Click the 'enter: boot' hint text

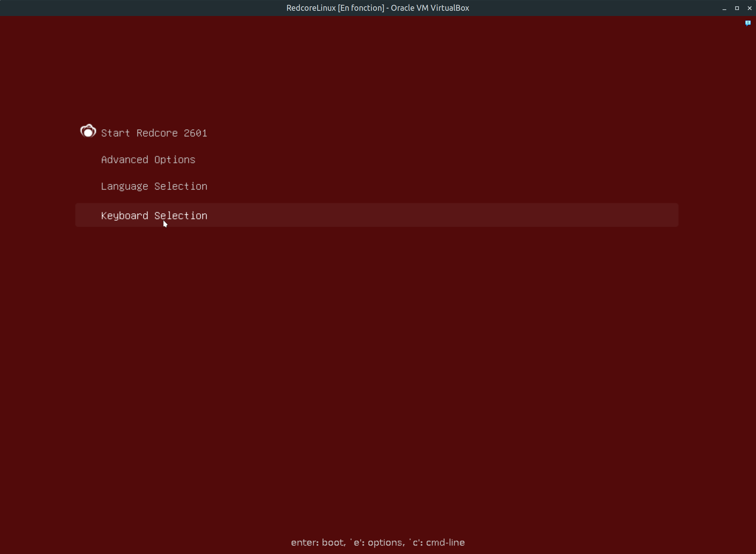click(318, 542)
